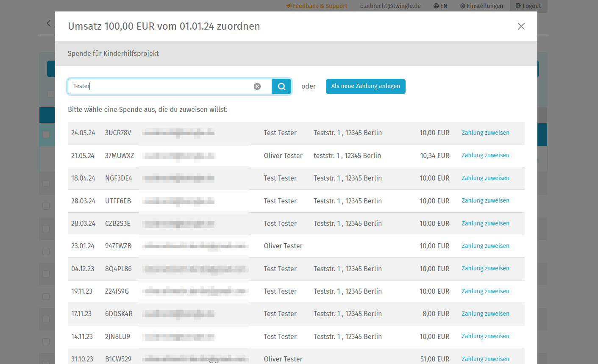
Task: Click 'Zahlung zuweisen' for donation 37MUWXZ
Action: (x=485, y=156)
